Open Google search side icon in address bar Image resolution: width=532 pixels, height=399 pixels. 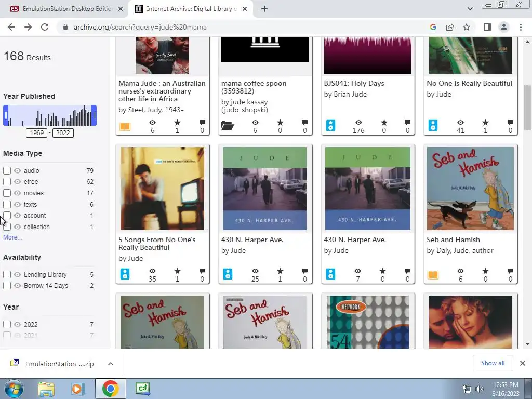click(433, 27)
